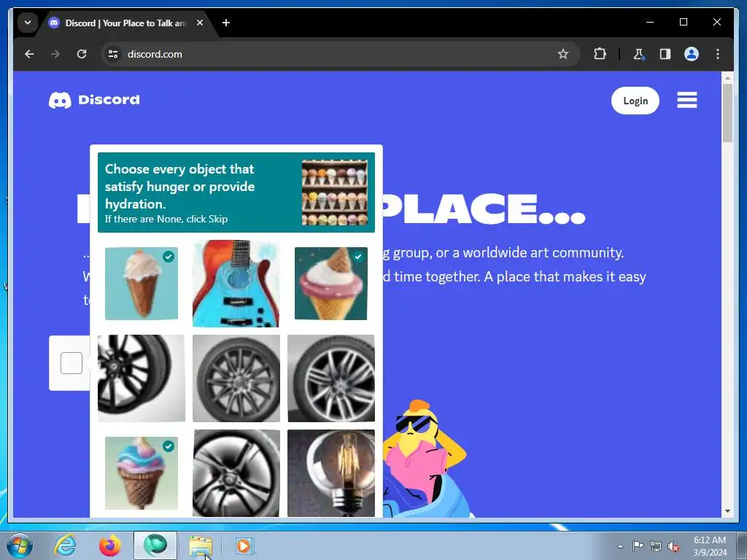
Task: Select the light bulb image
Action: 331,472
